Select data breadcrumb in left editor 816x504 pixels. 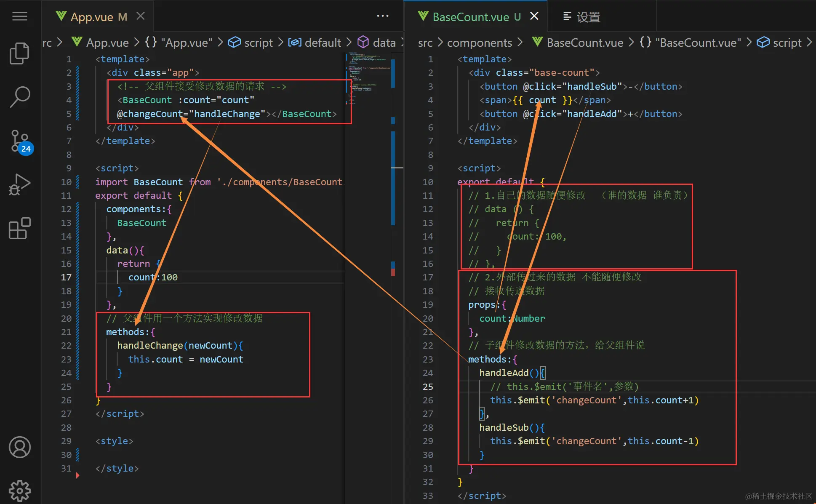point(376,43)
